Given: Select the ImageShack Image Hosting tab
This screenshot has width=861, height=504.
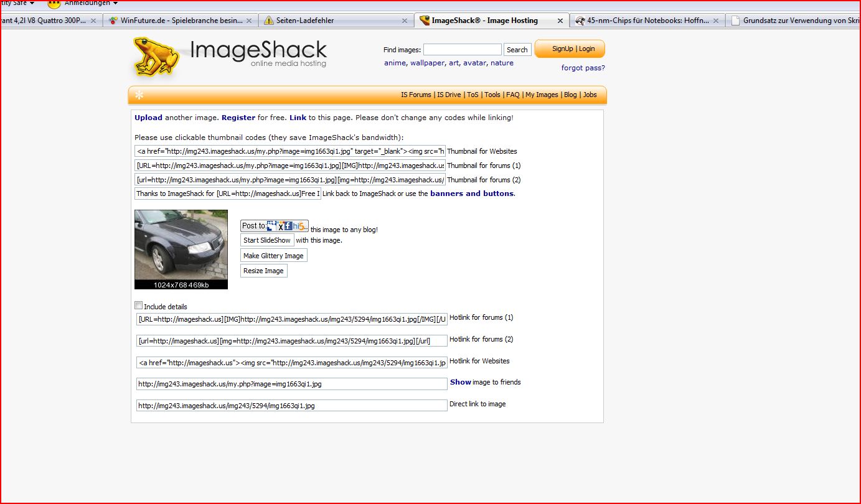Looking at the screenshot, I should 492,21.
